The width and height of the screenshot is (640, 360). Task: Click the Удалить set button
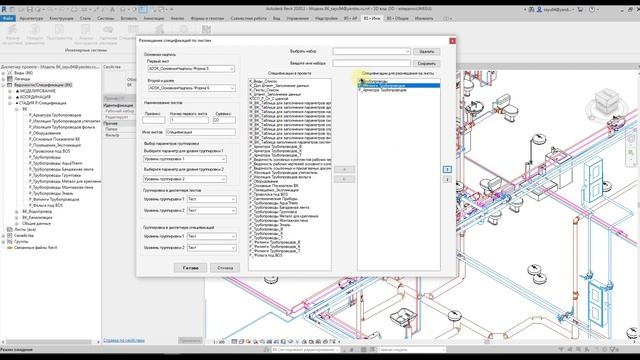(x=427, y=51)
